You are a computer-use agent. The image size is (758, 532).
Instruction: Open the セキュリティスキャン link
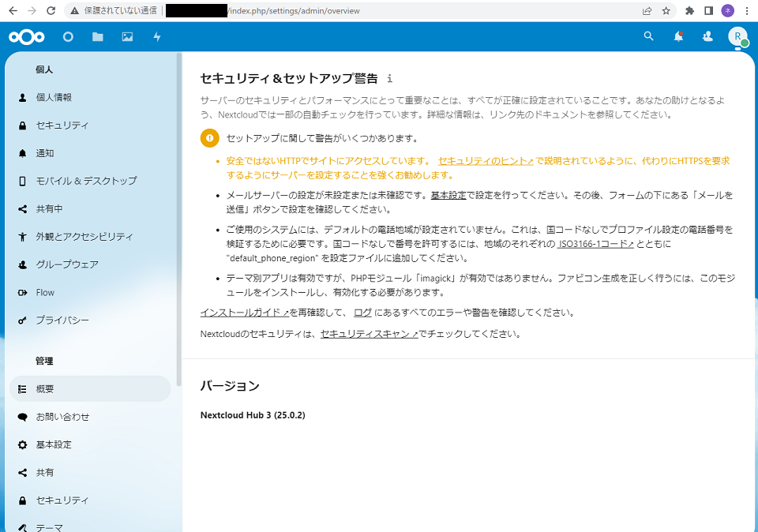[370, 334]
